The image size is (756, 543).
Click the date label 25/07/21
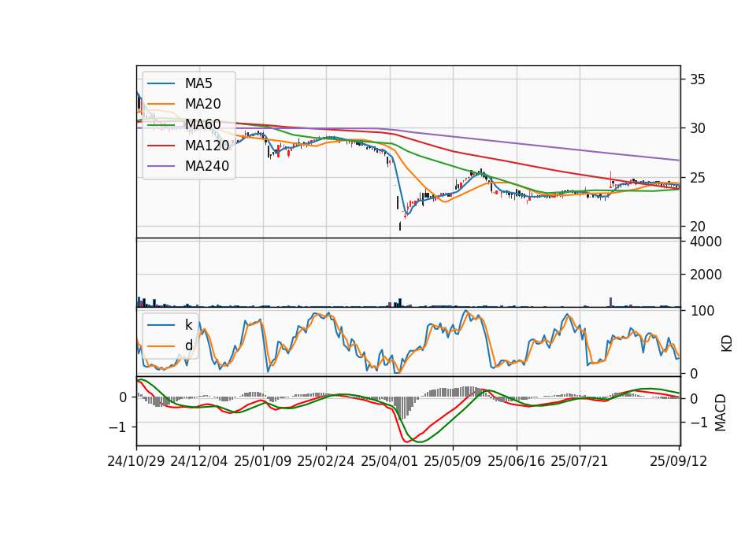tap(580, 461)
